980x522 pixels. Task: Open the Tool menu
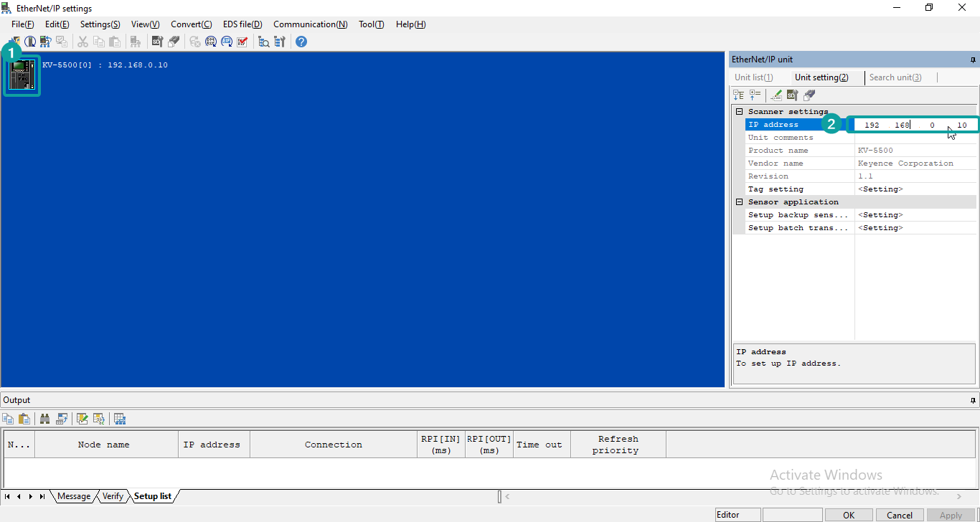point(372,24)
